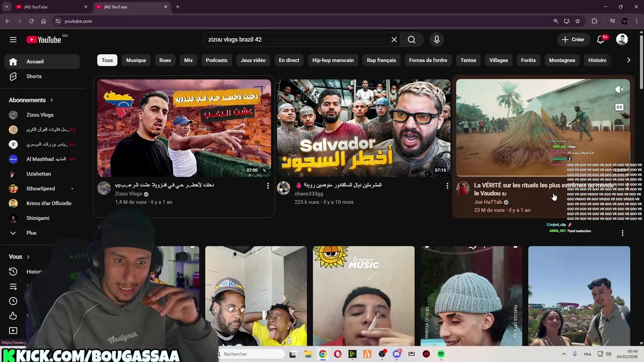Open the Chrome extensions puzzle icon
Screen dimensions: 644x362
tap(595, 21)
